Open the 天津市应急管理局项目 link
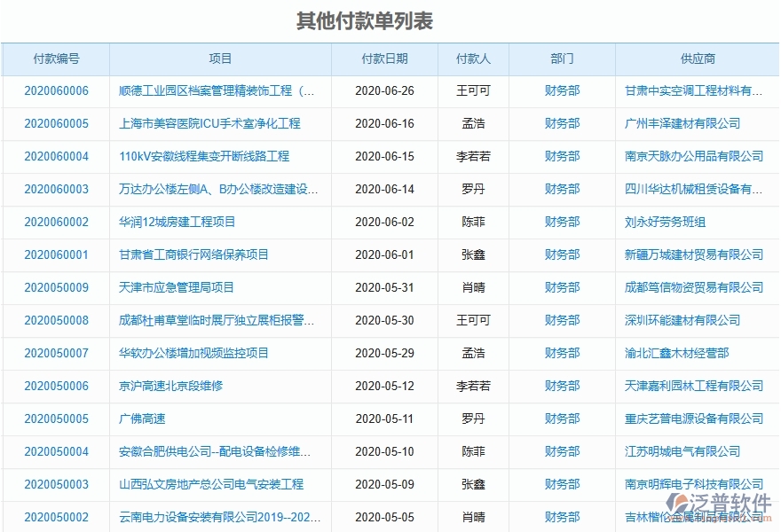Screen dimensions: 781x532 (x=176, y=287)
